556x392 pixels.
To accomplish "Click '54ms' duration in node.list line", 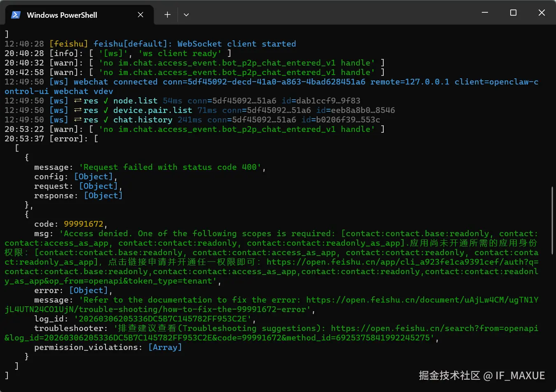I will click(x=172, y=101).
